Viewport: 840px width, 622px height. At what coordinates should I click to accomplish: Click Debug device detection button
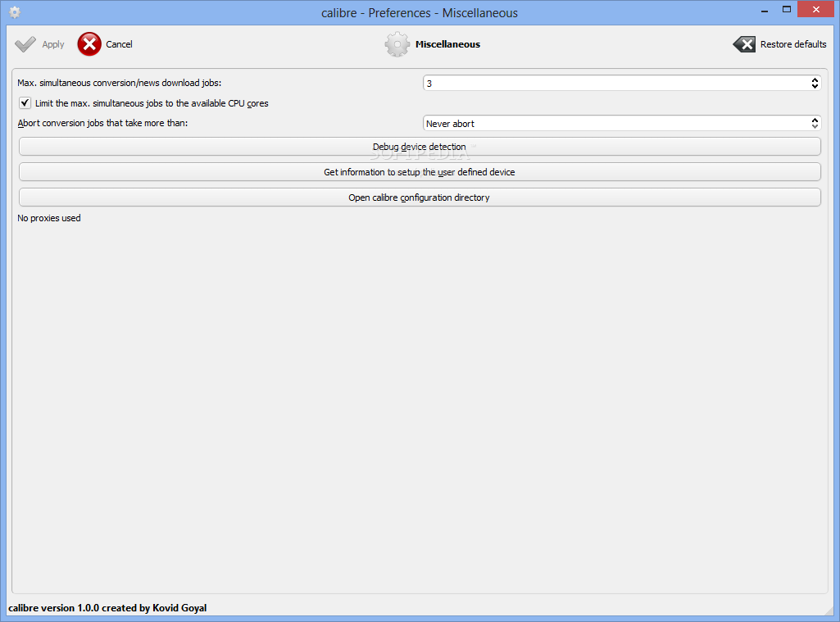click(420, 146)
